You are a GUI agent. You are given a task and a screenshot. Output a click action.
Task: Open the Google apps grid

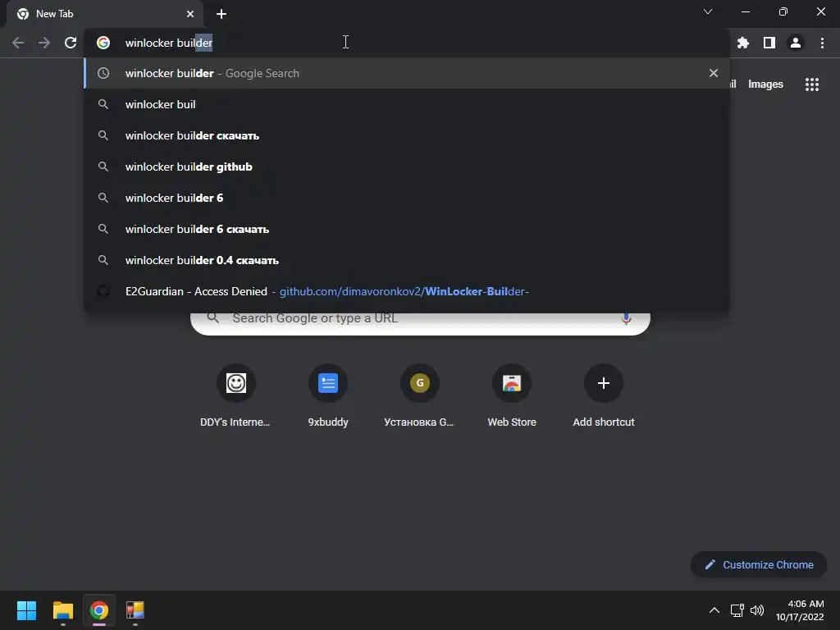point(812,84)
